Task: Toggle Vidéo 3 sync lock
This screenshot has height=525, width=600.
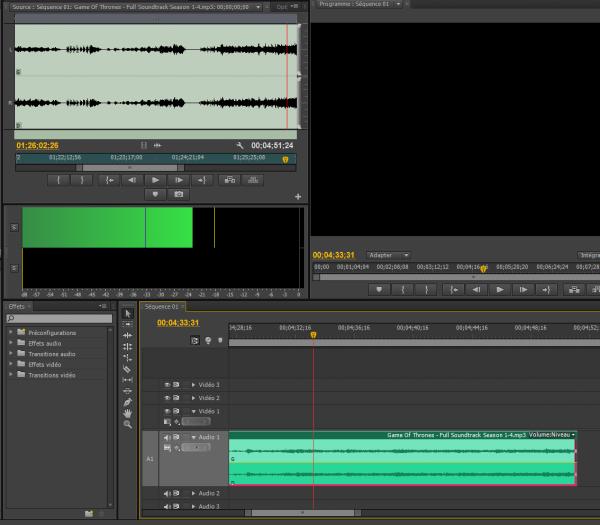Action: coord(176,385)
